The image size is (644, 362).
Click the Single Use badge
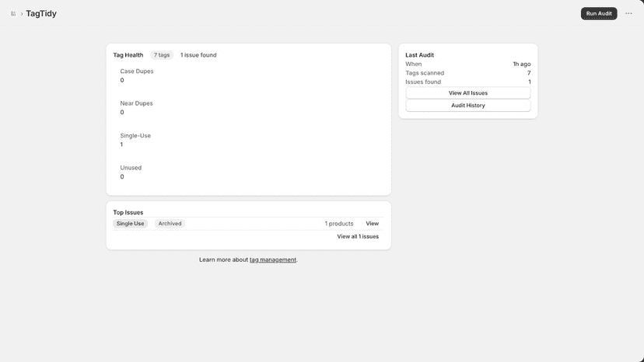click(130, 224)
